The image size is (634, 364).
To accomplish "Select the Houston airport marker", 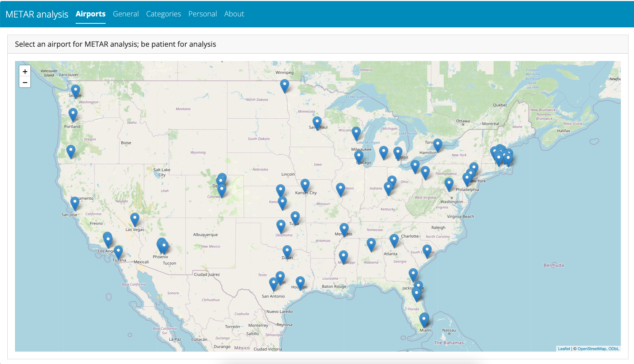I will [300, 282].
